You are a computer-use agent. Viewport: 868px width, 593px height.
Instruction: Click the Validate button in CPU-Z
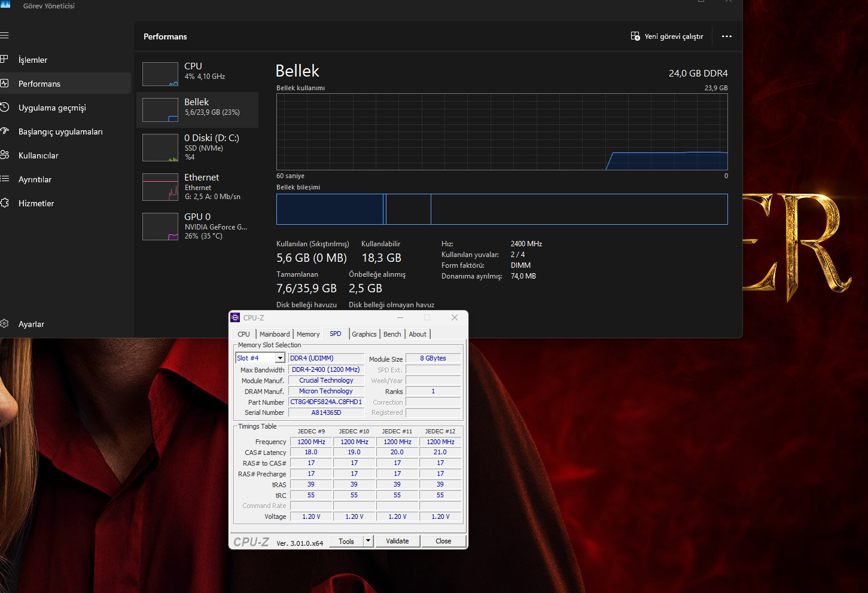(x=397, y=541)
